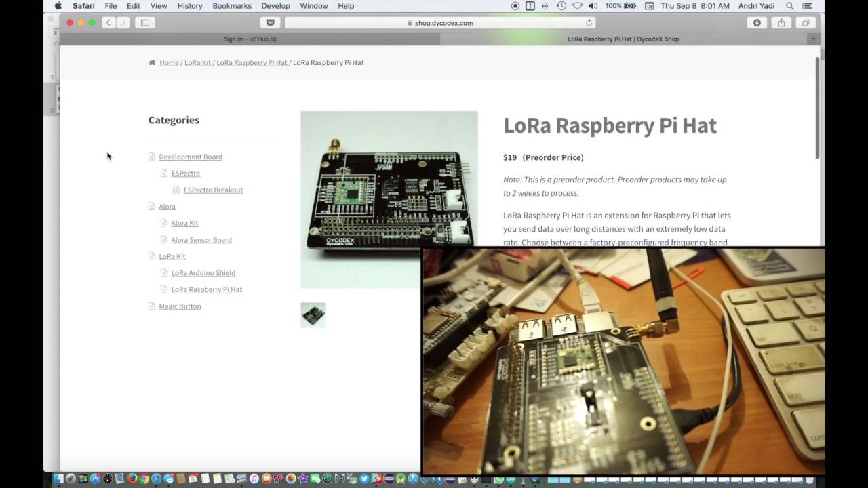Add a new tab with the plus button
The image size is (868, 488).
click(x=814, y=39)
